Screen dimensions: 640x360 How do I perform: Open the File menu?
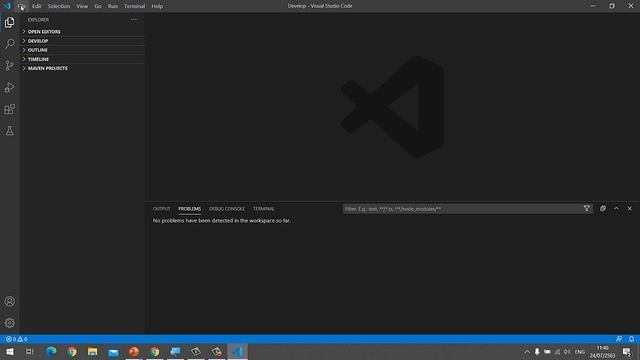click(x=21, y=6)
